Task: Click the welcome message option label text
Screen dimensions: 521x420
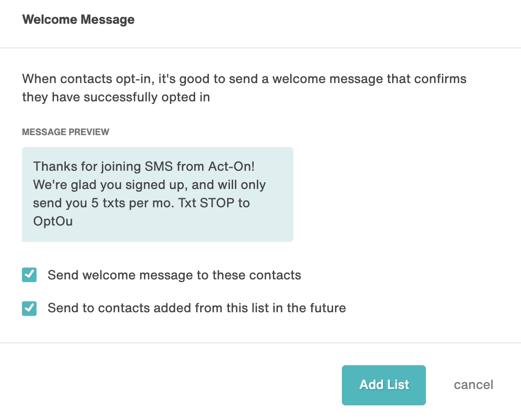Action: pos(174,275)
